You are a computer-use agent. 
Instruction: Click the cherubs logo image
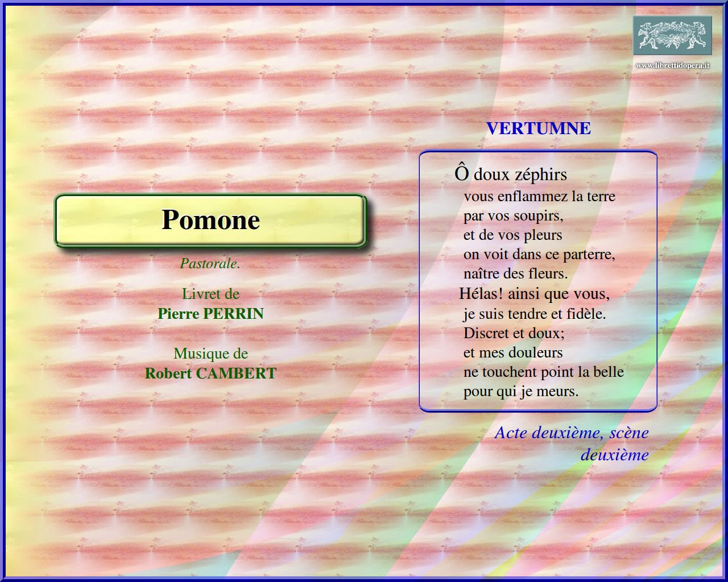tap(672, 35)
